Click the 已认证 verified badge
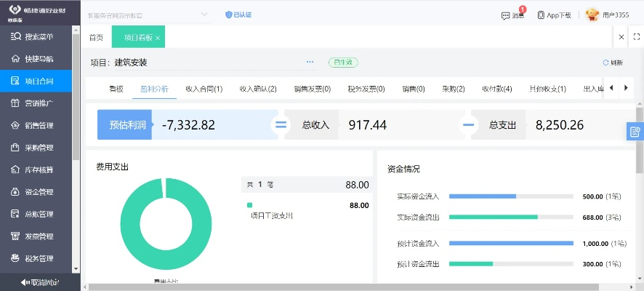 click(238, 15)
